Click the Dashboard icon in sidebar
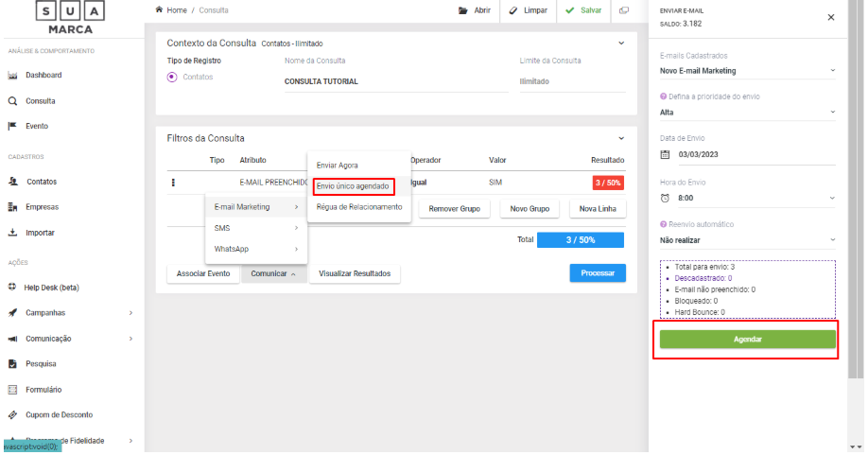This screenshot has width=868, height=455. pyautogui.click(x=13, y=76)
